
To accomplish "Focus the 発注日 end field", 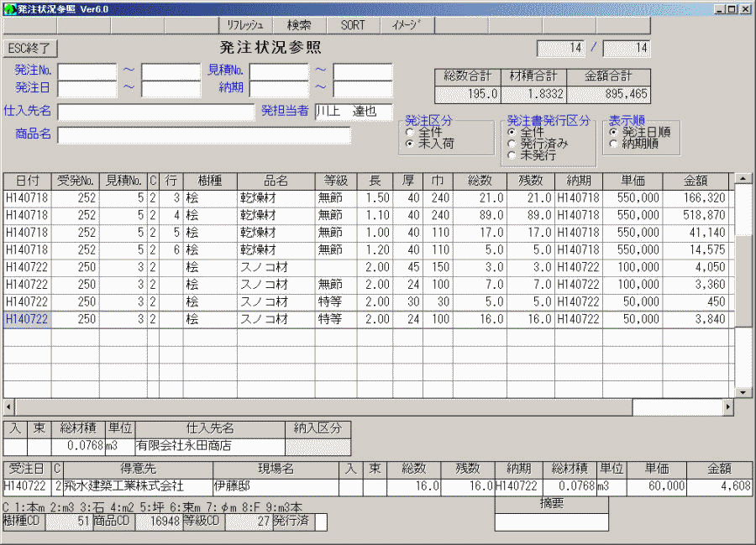I will click(x=171, y=89).
